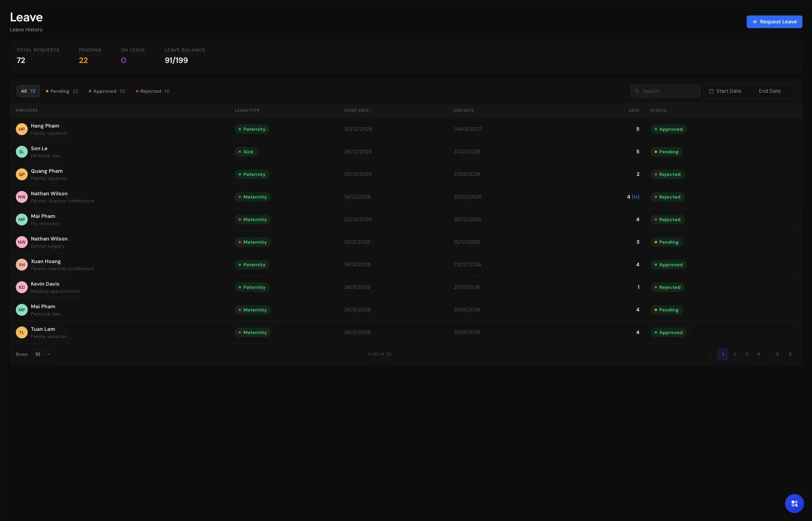Image resolution: width=812 pixels, height=521 pixels.
Task: Switch to the Approved filter tab
Action: pyautogui.click(x=107, y=91)
